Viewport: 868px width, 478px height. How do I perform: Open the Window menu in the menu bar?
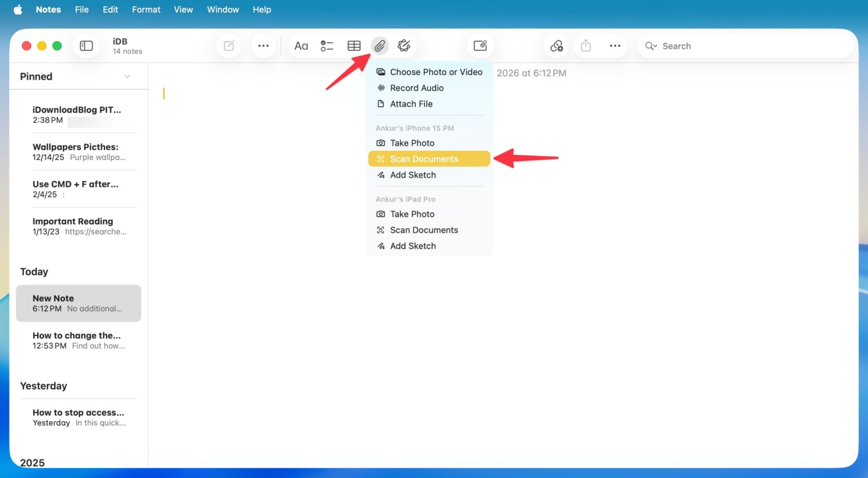pos(223,10)
